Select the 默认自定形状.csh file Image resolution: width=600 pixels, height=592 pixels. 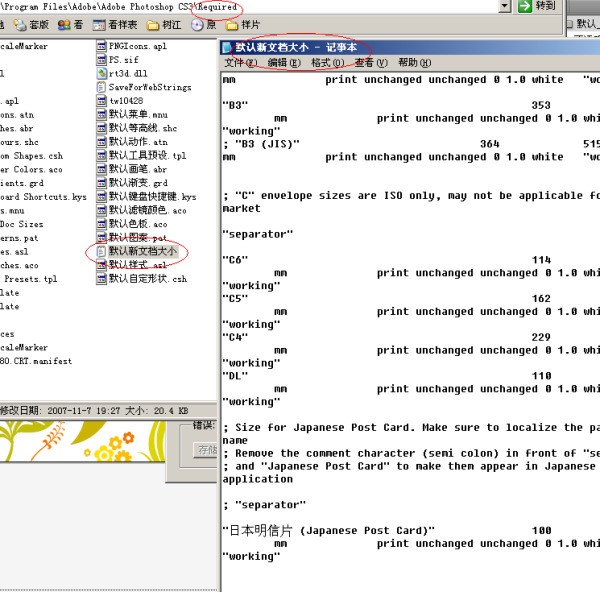(x=147, y=279)
